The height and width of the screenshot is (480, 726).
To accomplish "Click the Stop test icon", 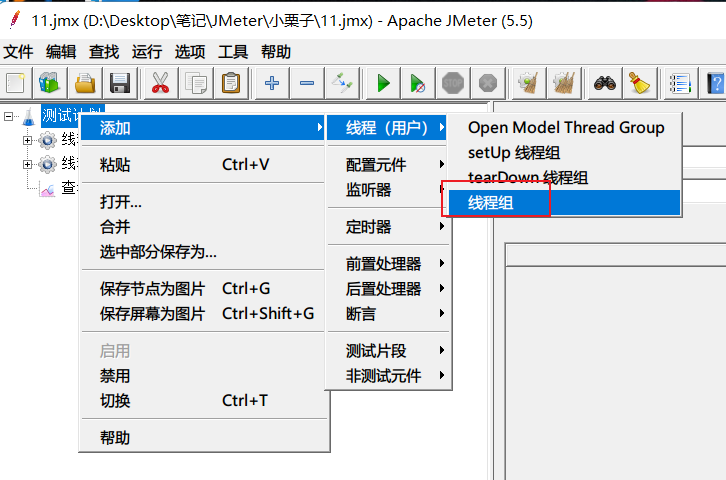I will (453, 83).
